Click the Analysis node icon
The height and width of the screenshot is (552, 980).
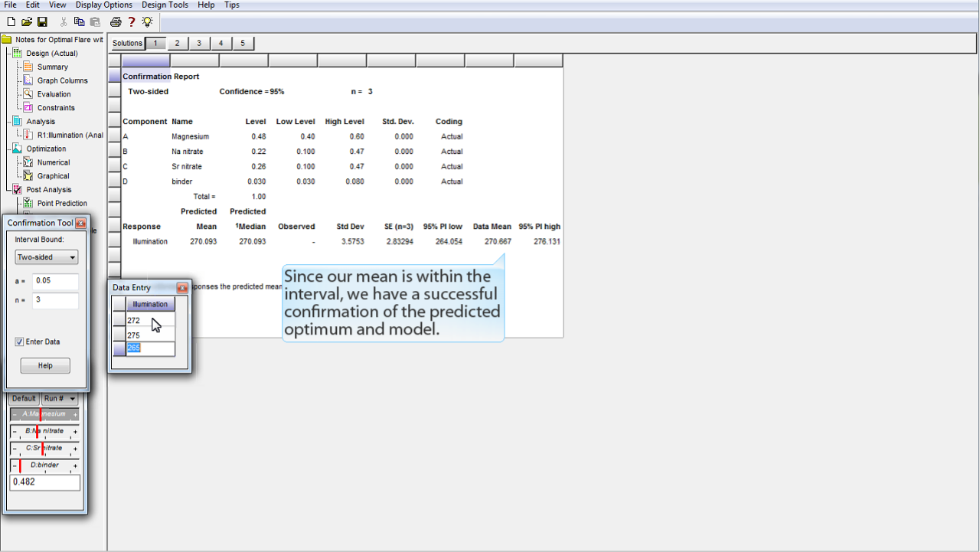pos(18,121)
